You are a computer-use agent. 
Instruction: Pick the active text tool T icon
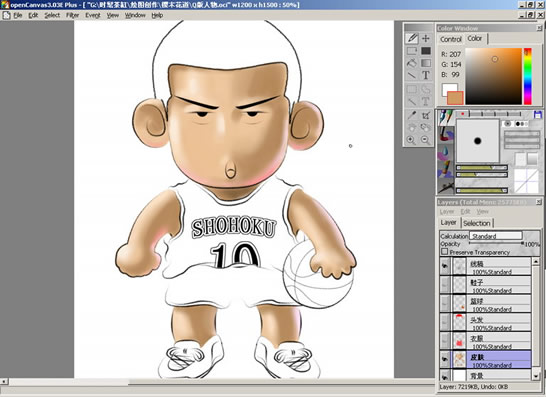click(x=426, y=75)
